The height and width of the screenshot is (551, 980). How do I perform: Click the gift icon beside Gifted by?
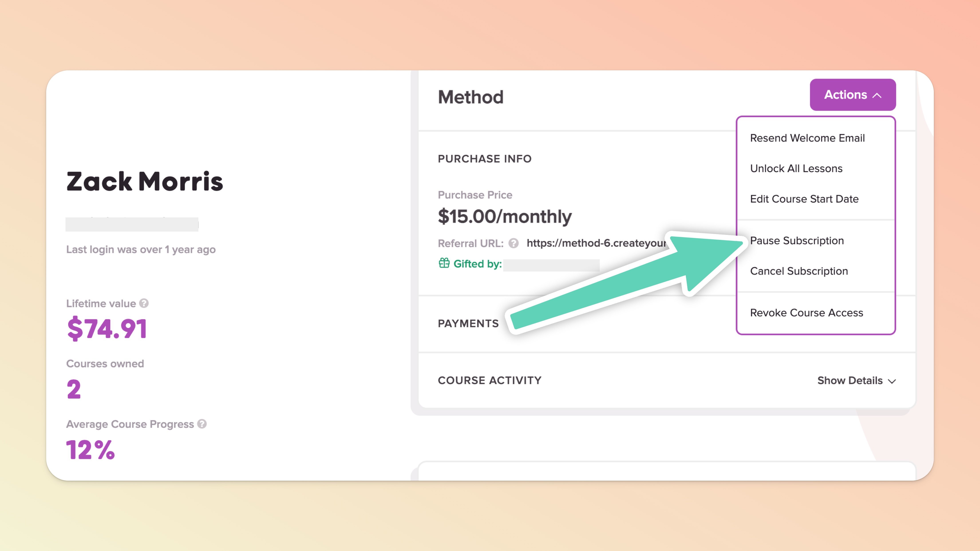(x=444, y=263)
